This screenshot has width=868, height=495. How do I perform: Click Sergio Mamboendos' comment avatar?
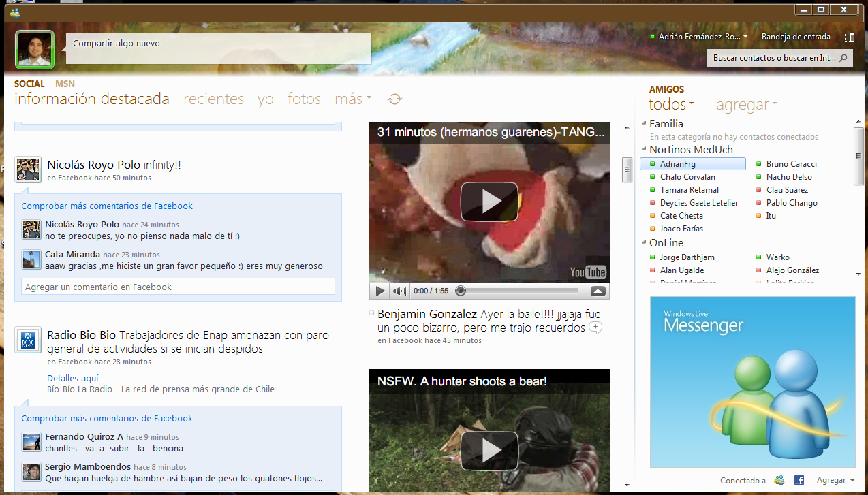pyautogui.click(x=31, y=472)
